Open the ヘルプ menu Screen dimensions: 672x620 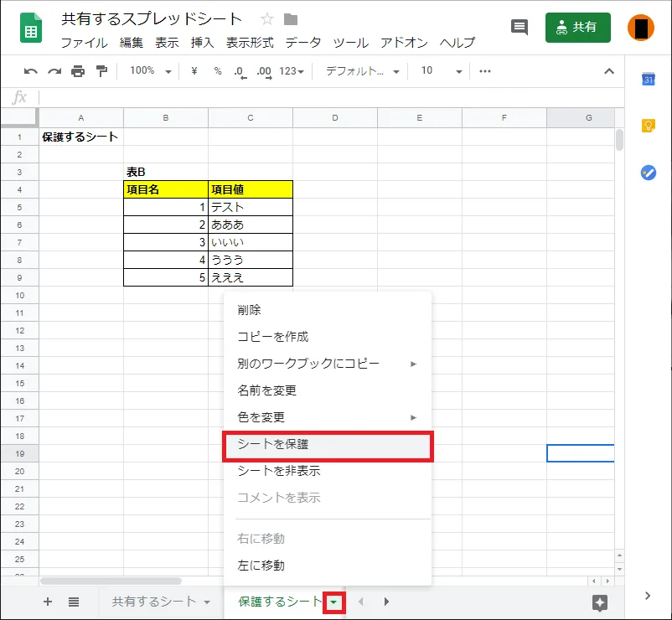tap(457, 43)
